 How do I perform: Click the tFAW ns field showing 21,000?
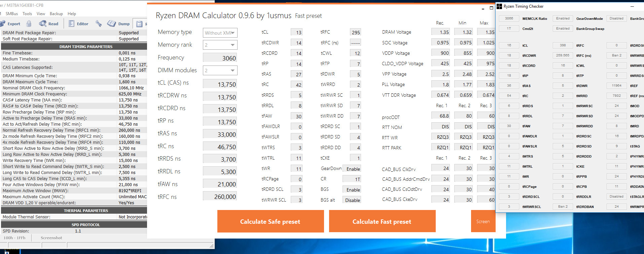220,184
